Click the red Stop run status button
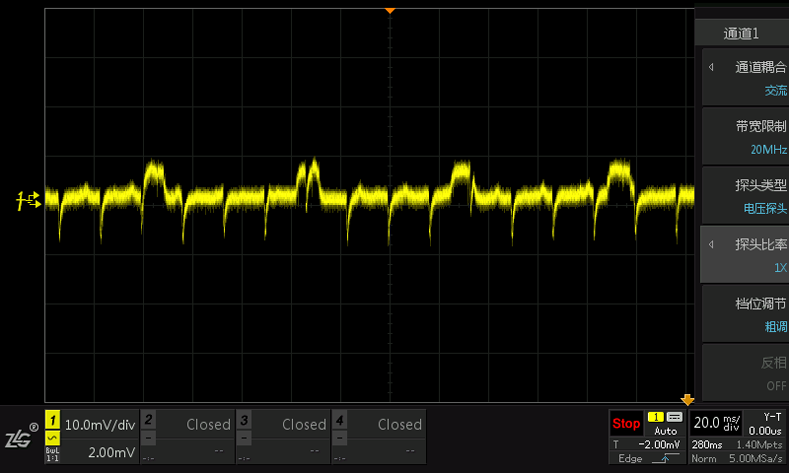The width and height of the screenshot is (789, 473). coord(626,424)
